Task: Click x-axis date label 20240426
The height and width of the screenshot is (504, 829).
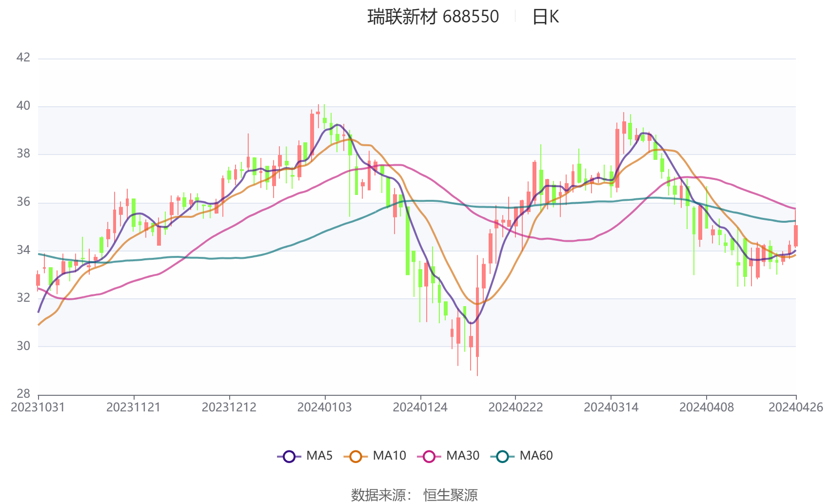Action: click(x=796, y=407)
